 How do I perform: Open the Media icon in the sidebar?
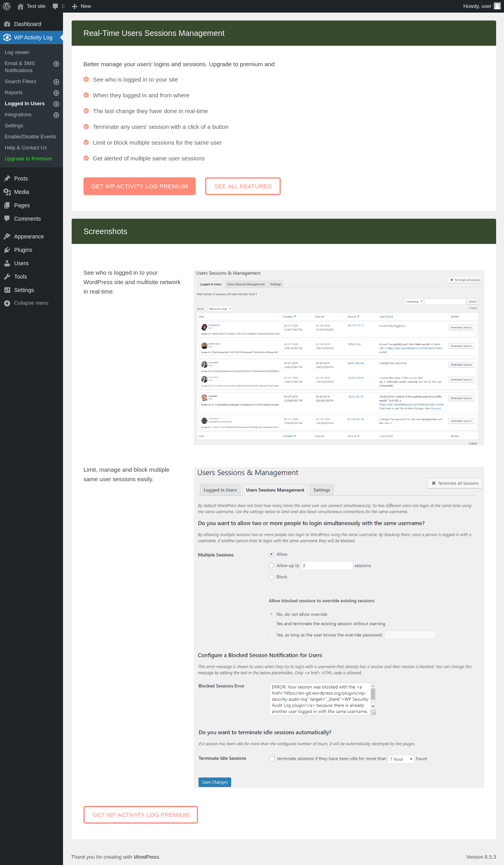[7, 192]
